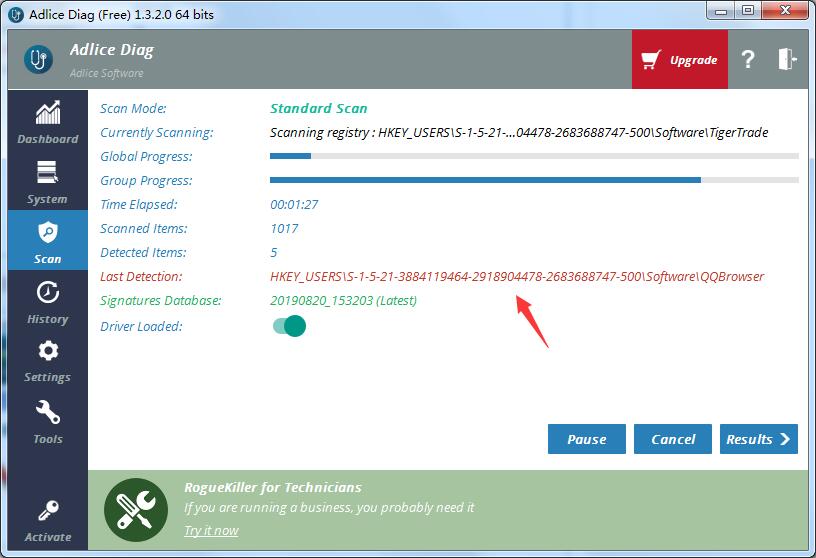Click the exit door icon
The image size is (816, 558).
click(787, 59)
